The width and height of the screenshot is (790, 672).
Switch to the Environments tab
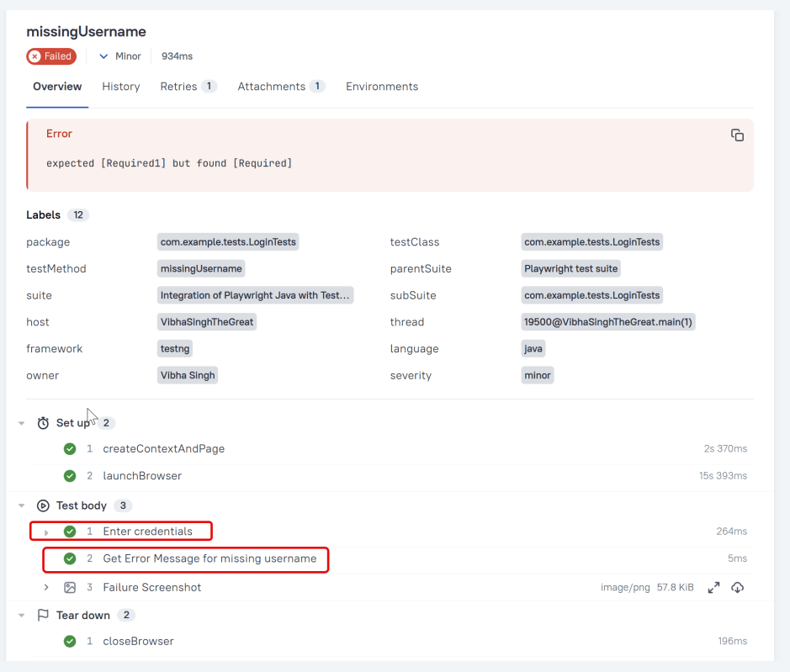pyautogui.click(x=382, y=87)
